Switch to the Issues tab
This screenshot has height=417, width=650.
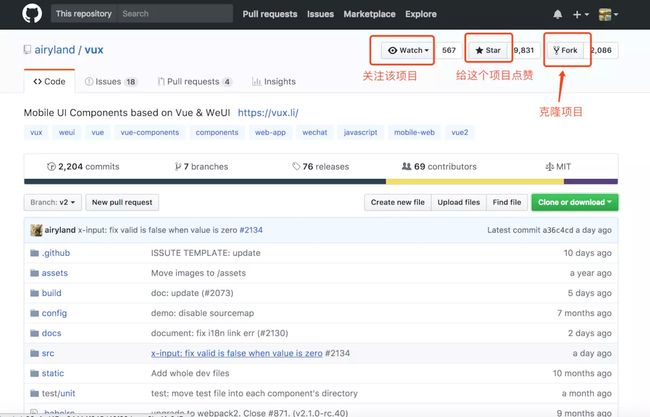111,82
